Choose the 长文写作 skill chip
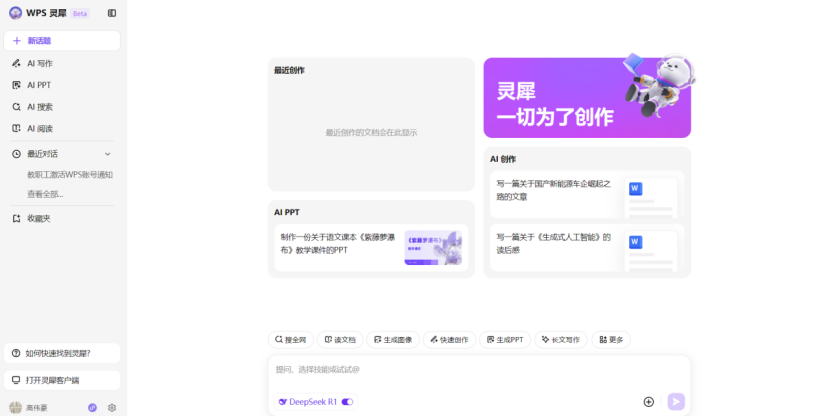 [x=561, y=340]
